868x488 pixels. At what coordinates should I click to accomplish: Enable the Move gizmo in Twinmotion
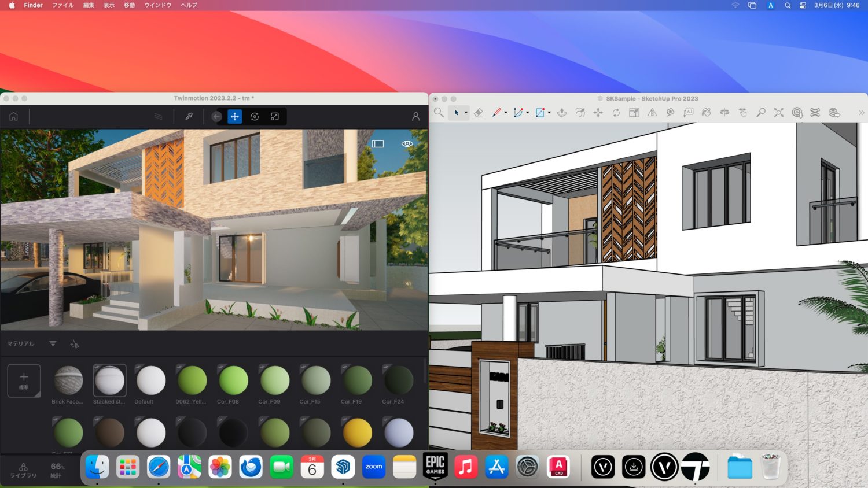pos(234,116)
